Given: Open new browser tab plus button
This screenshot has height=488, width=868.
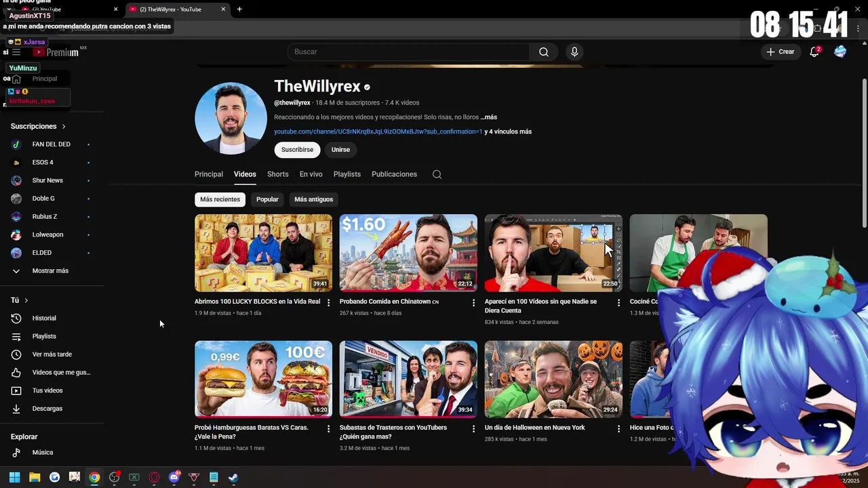Looking at the screenshot, I should pos(239,9).
